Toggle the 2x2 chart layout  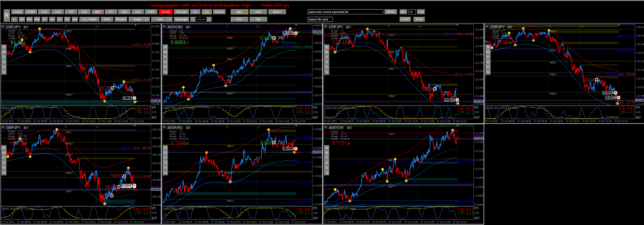207,12
